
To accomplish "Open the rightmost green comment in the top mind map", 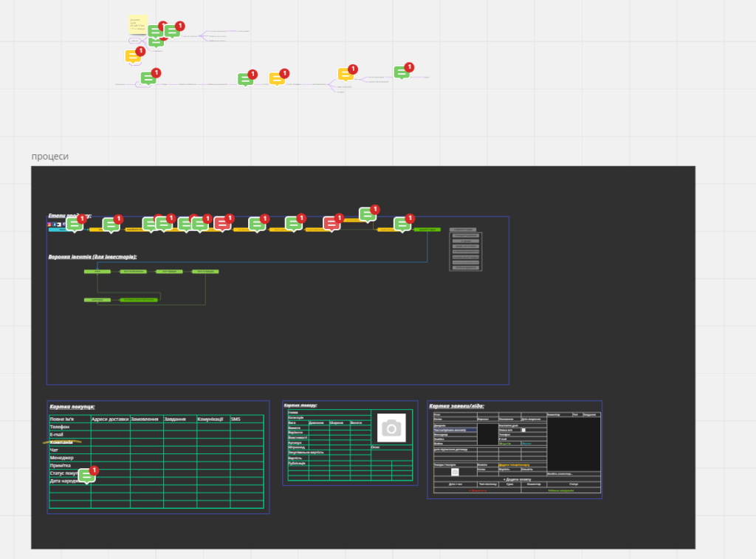I will pyautogui.click(x=401, y=72).
